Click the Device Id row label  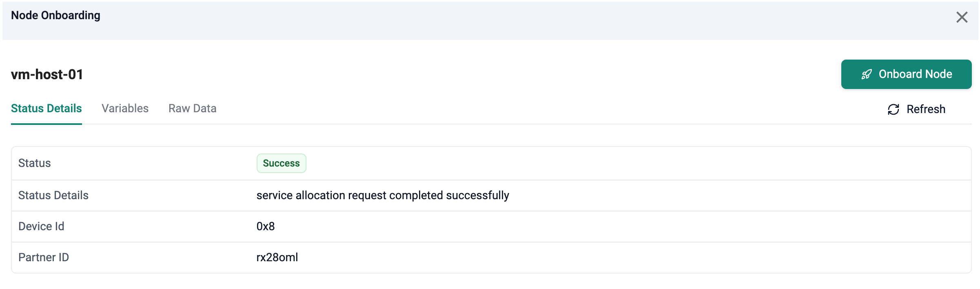pyautogui.click(x=41, y=227)
